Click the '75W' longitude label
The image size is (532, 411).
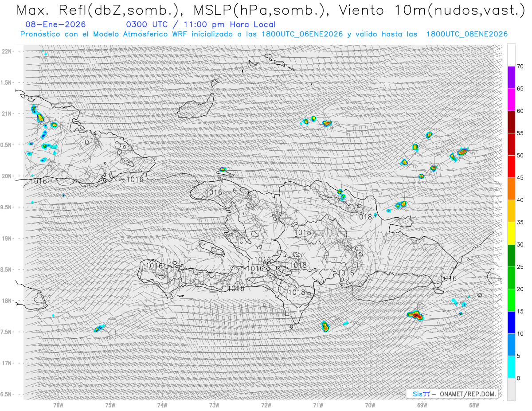110,405
